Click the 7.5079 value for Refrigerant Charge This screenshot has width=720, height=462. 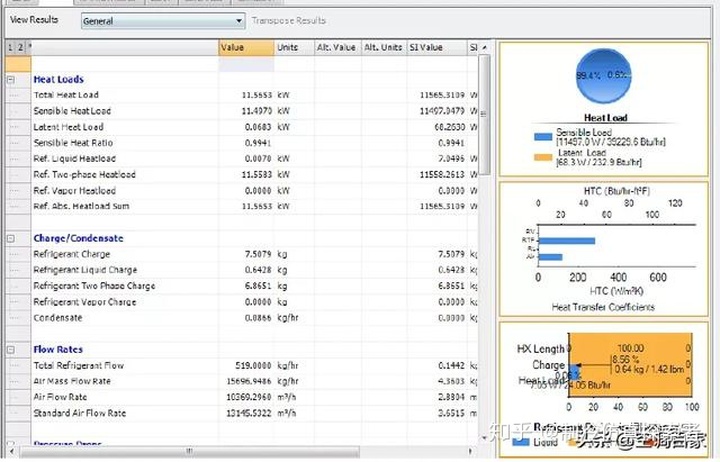(x=258, y=254)
